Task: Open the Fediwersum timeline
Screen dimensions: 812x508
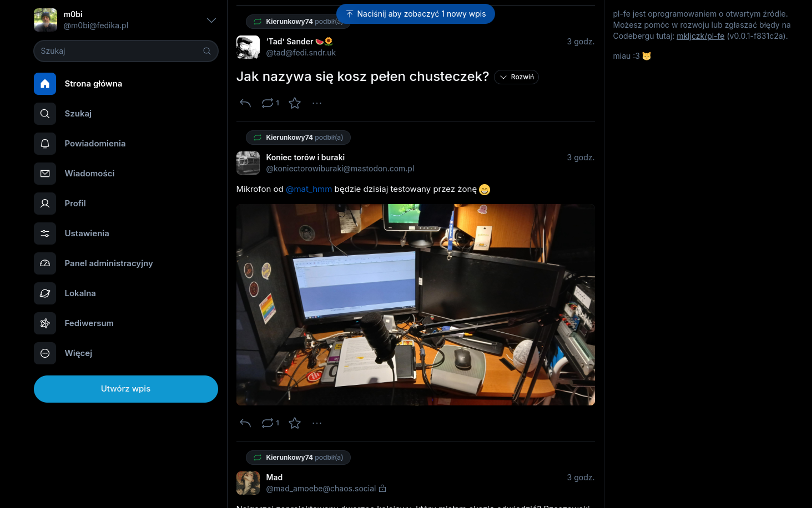Action: point(89,323)
